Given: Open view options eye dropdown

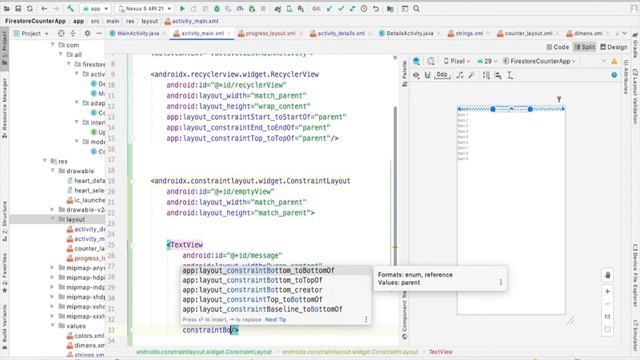Looking at the screenshot, I should coord(416,75).
